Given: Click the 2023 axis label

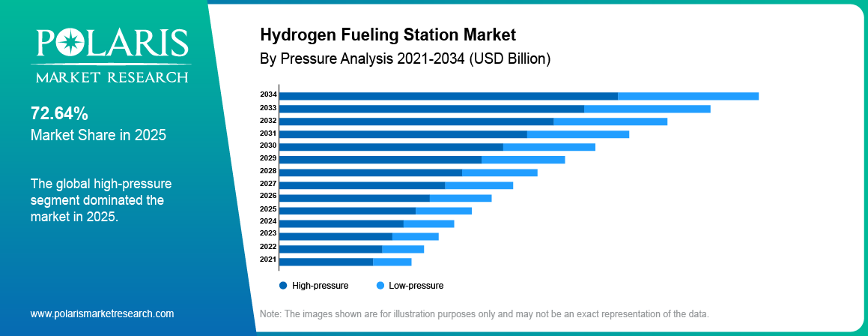Looking at the screenshot, I should 268,233.
